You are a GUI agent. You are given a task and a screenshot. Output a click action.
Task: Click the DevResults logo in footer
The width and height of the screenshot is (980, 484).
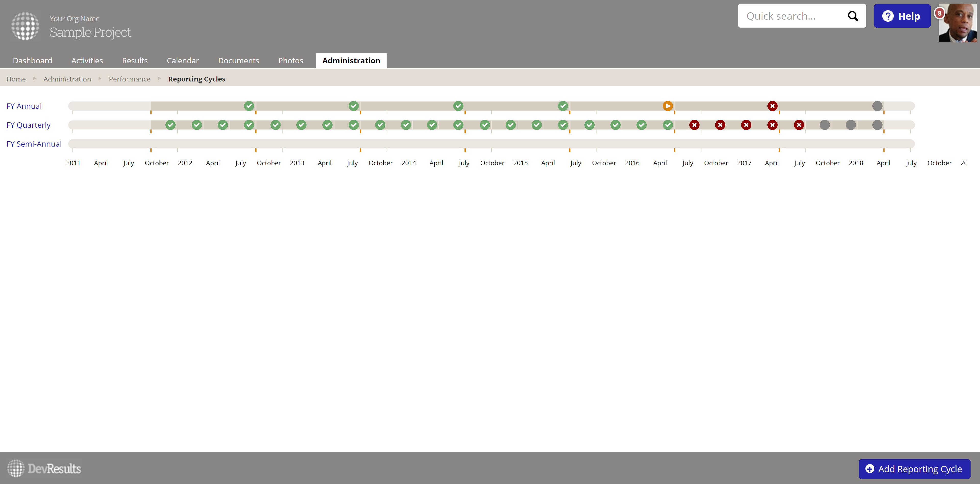44,468
